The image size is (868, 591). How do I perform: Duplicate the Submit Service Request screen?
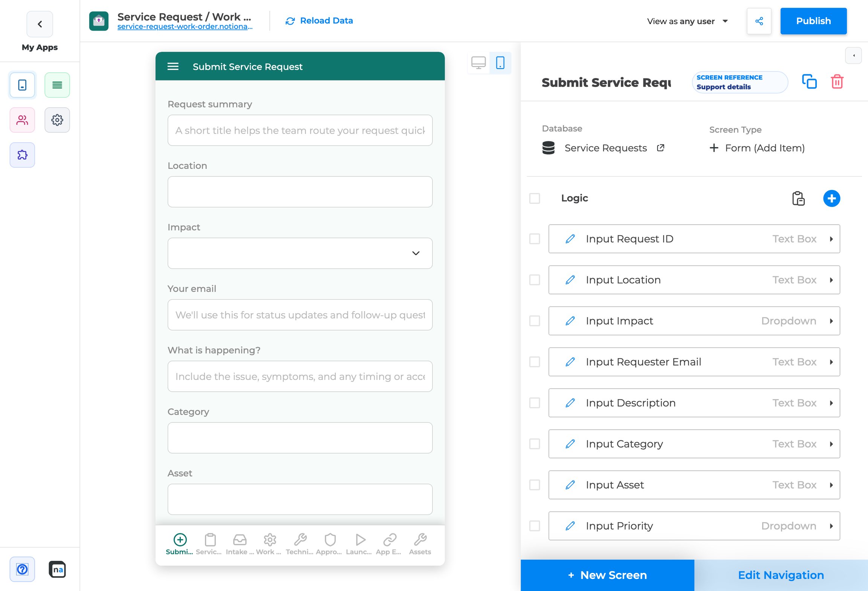[x=809, y=82]
